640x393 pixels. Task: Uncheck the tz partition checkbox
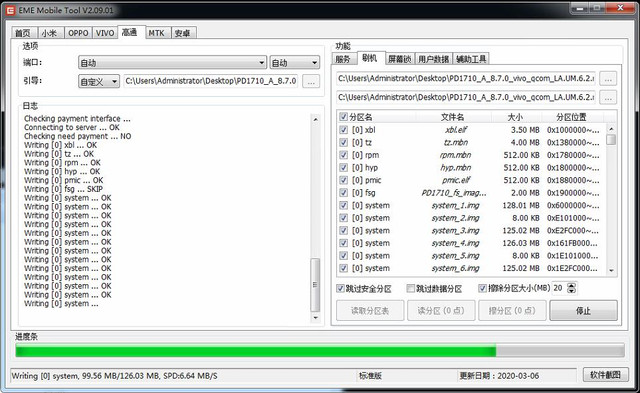(344, 142)
